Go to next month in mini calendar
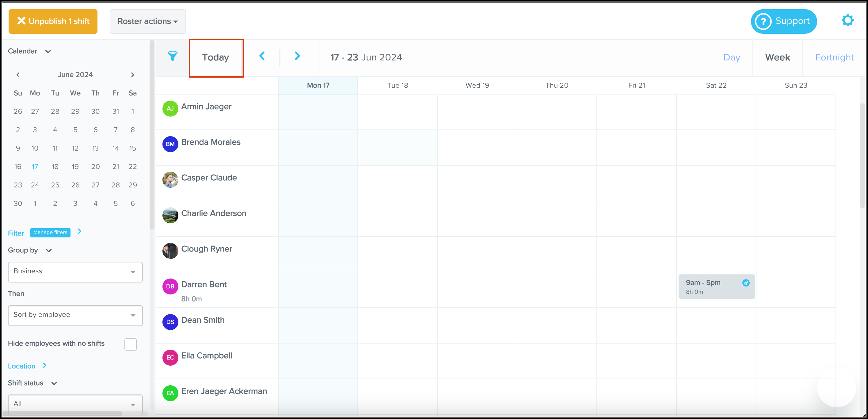The width and height of the screenshot is (868, 419). click(x=132, y=75)
